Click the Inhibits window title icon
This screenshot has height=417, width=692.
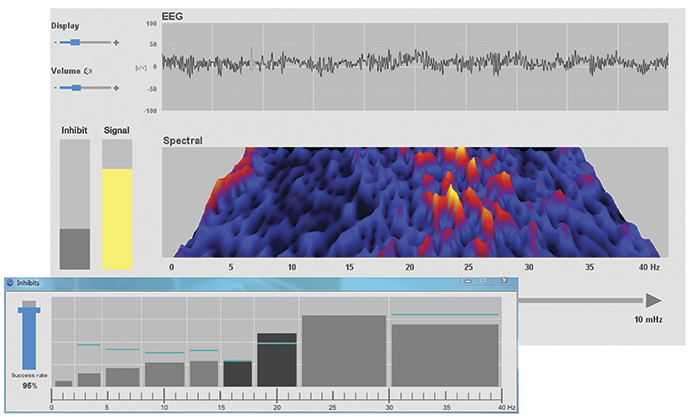[11, 283]
